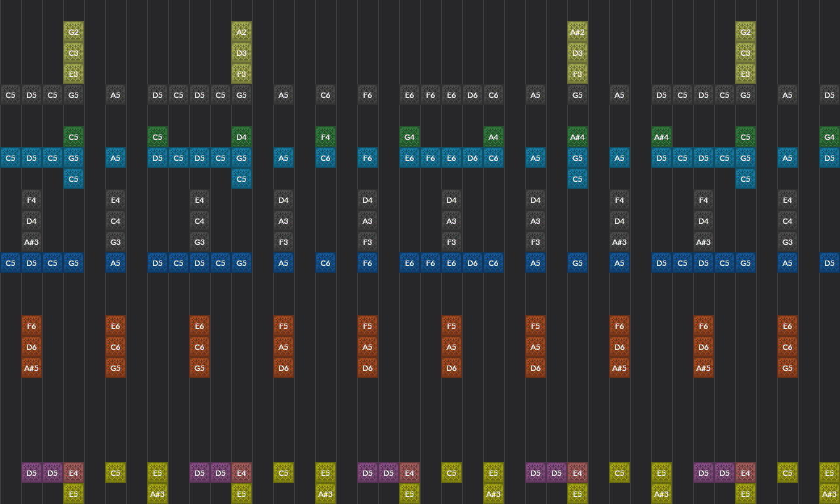Select green C5 above the cyan D5
The image size is (840, 504).
pyautogui.click(x=157, y=137)
